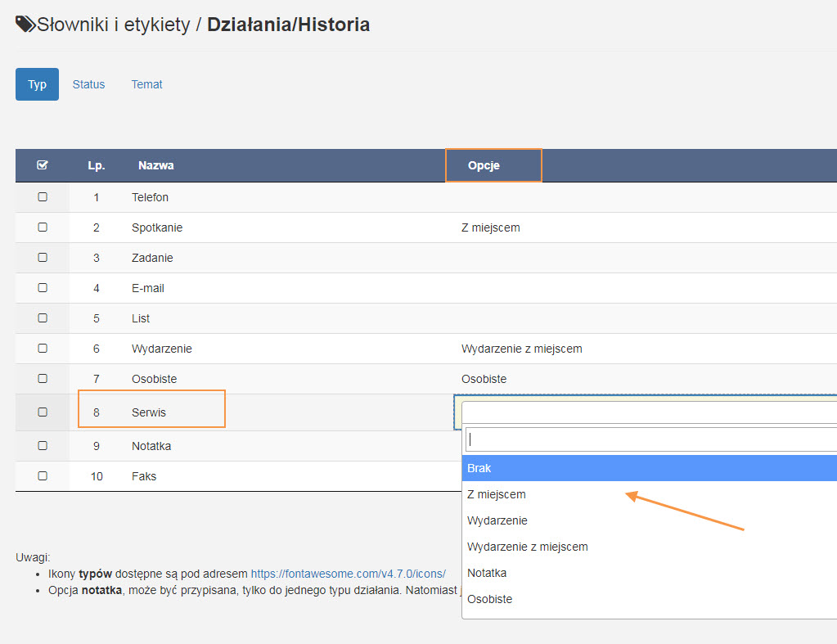Choose Wydarzenie z miejscem in dropdown list
This screenshot has height=644, width=837.
[x=649, y=547]
